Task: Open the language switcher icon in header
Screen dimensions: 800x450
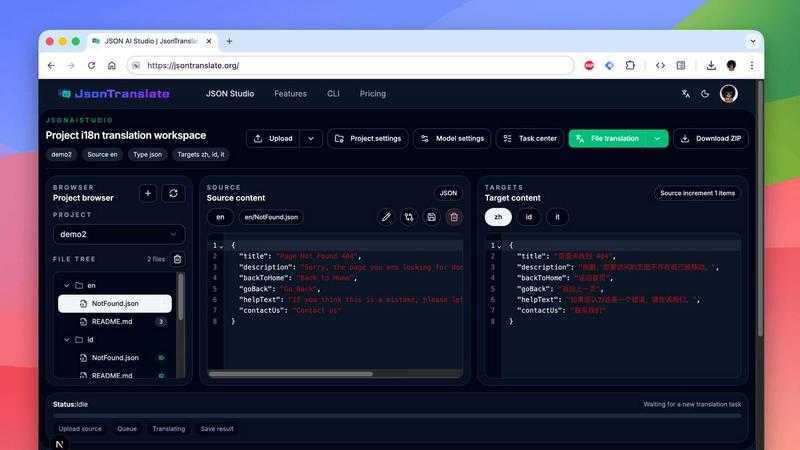Action: tap(686, 94)
